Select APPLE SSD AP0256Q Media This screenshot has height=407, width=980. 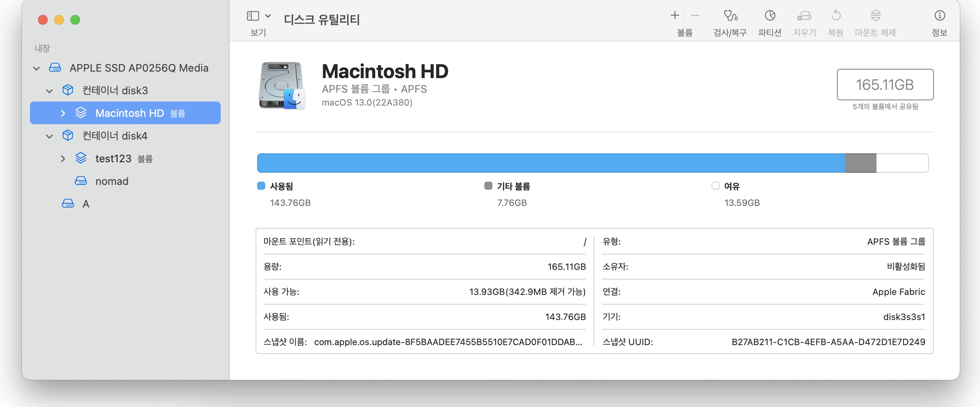click(x=139, y=68)
